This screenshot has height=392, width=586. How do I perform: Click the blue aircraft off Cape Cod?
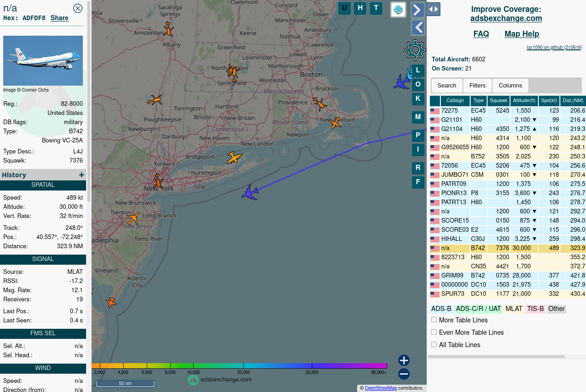402,82
